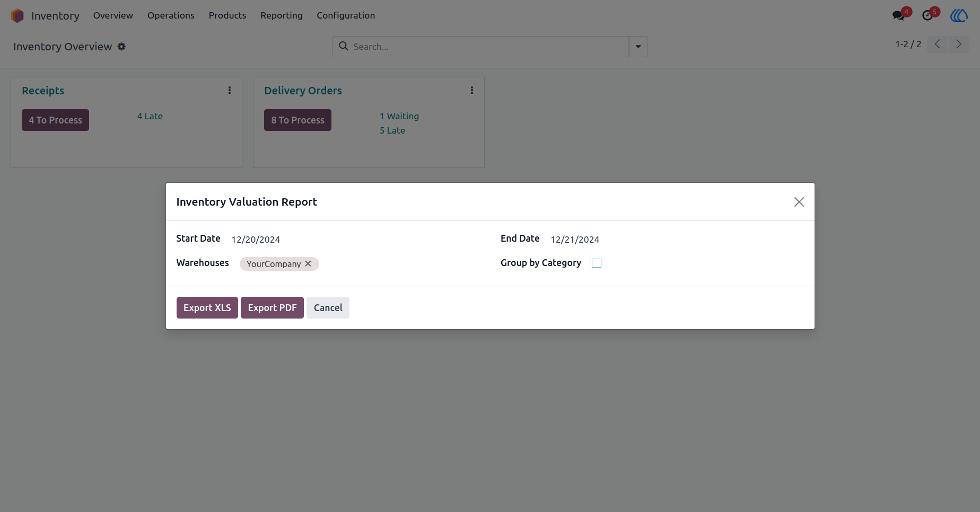The height and width of the screenshot is (512, 980).
Task: Click the Inventory app logo icon
Action: (17, 16)
